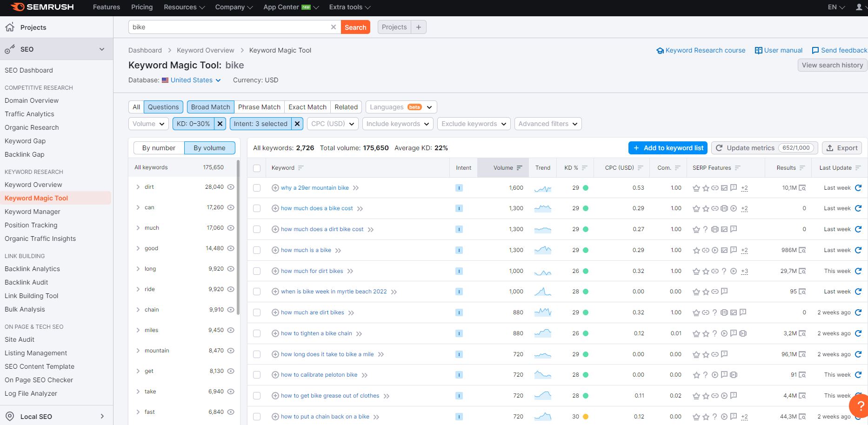Collapse the SEO sidebar section
The height and width of the screenshot is (425, 868).
[102, 49]
